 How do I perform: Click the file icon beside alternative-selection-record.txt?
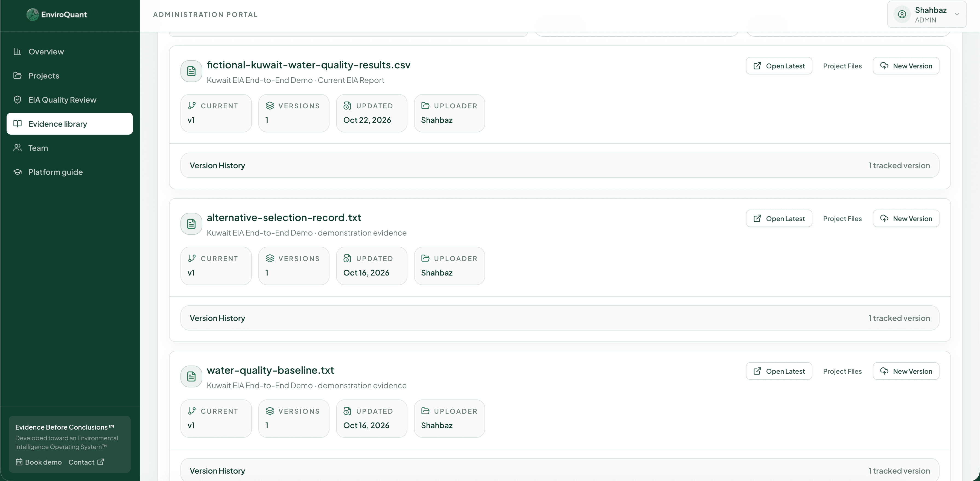(191, 224)
